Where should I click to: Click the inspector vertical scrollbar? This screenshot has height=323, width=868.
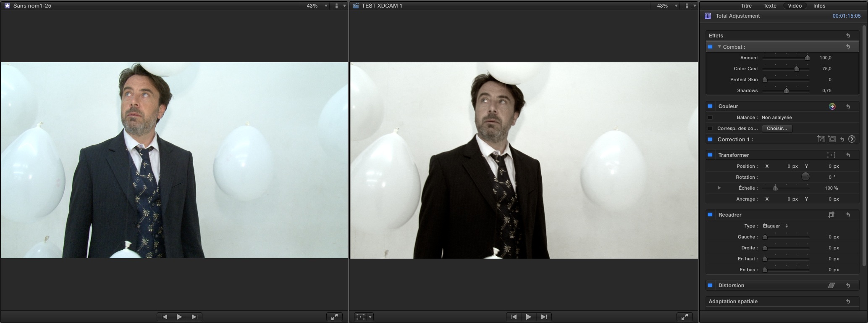click(864, 146)
